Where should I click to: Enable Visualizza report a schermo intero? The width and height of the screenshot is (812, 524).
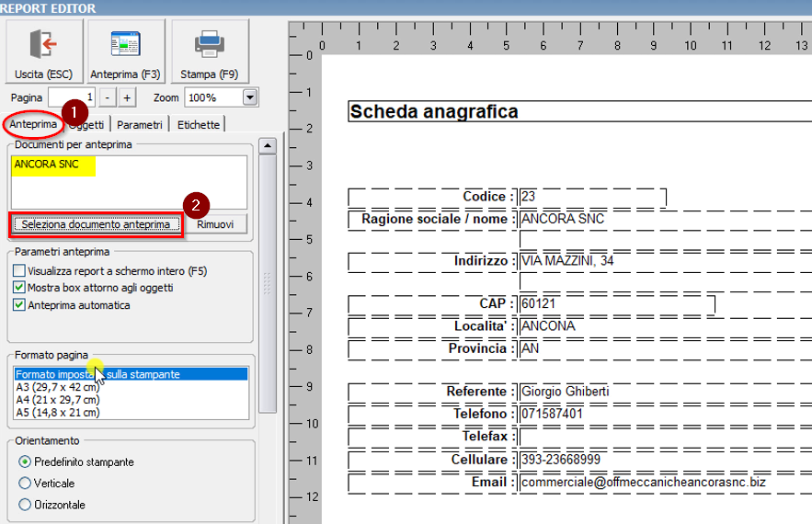tap(19, 271)
